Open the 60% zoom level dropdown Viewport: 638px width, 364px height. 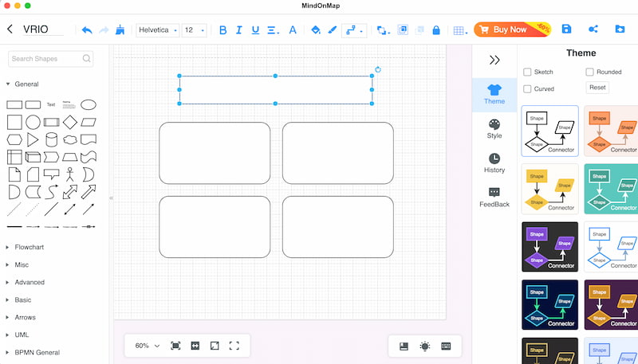pyautogui.click(x=147, y=346)
